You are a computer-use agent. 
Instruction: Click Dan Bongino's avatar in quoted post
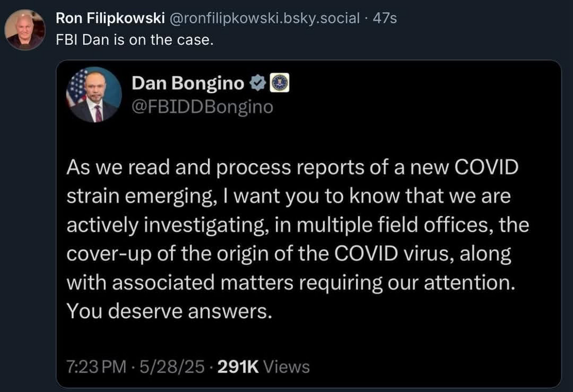point(94,95)
